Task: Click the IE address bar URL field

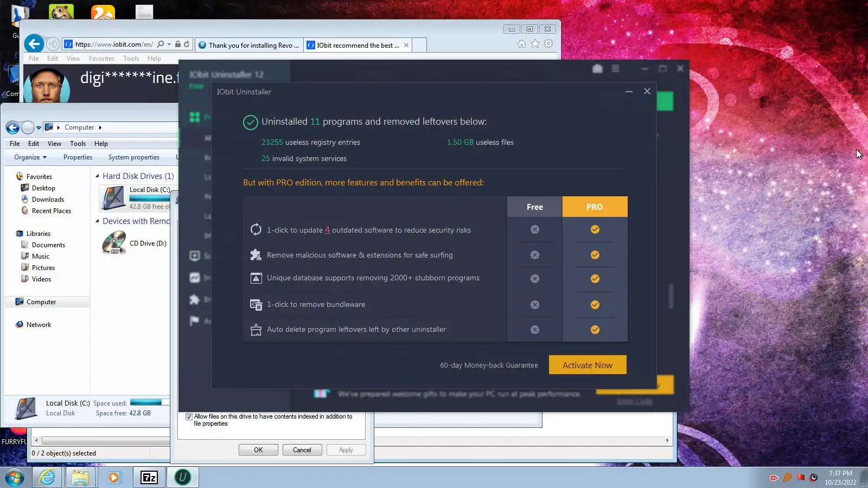Action: point(114,44)
